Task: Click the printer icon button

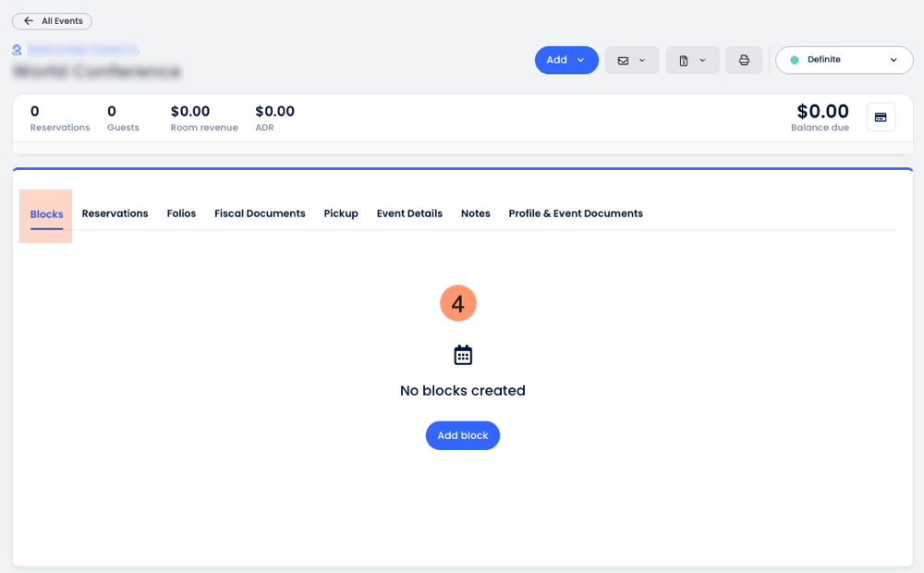Action: click(x=744, y=60)
